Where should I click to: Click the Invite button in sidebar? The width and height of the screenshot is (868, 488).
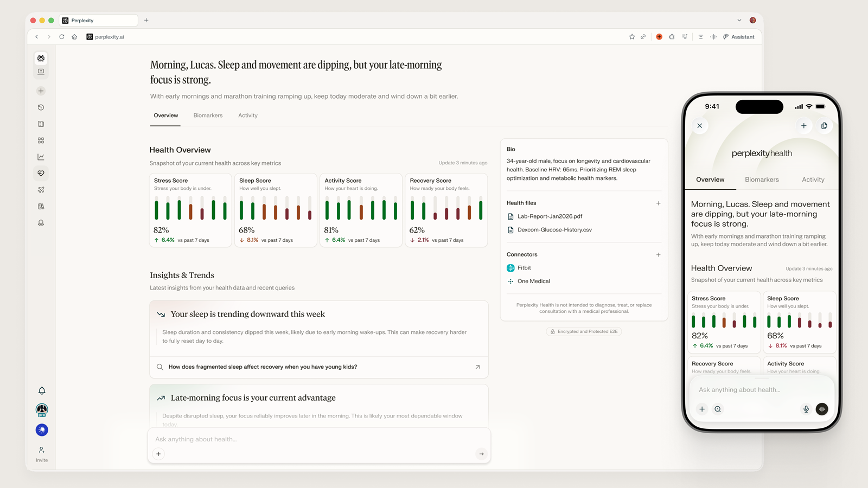[42, 454]
